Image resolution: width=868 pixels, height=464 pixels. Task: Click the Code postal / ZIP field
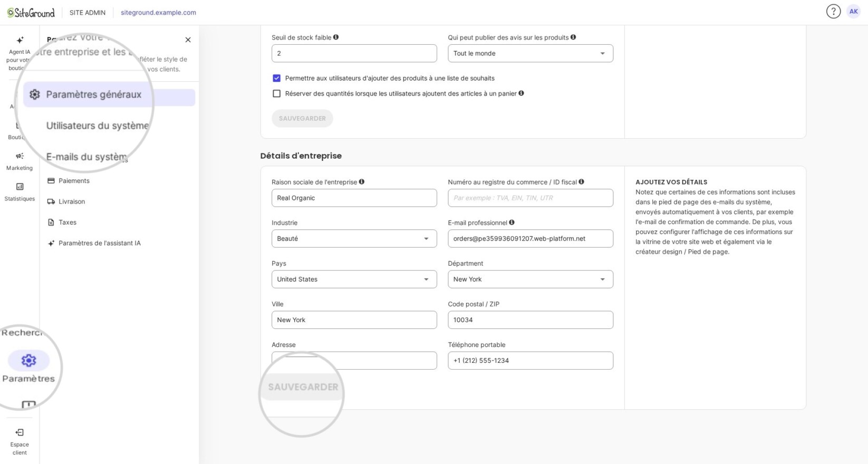(531, 320)
